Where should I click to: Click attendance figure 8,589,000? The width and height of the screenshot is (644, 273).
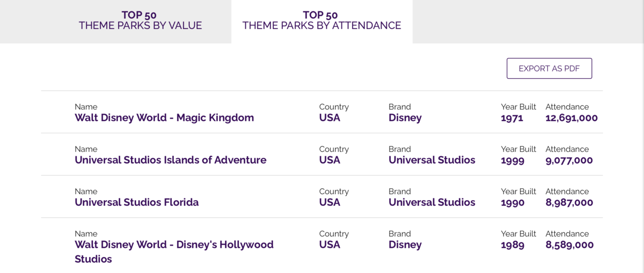click(569, 245)
